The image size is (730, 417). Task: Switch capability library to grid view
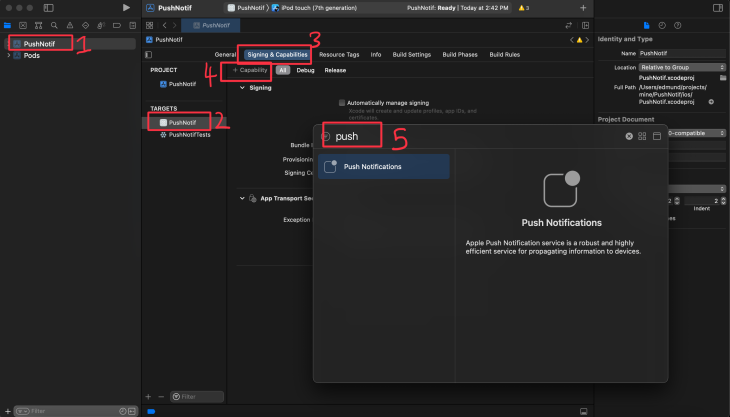tap(642, 136)
